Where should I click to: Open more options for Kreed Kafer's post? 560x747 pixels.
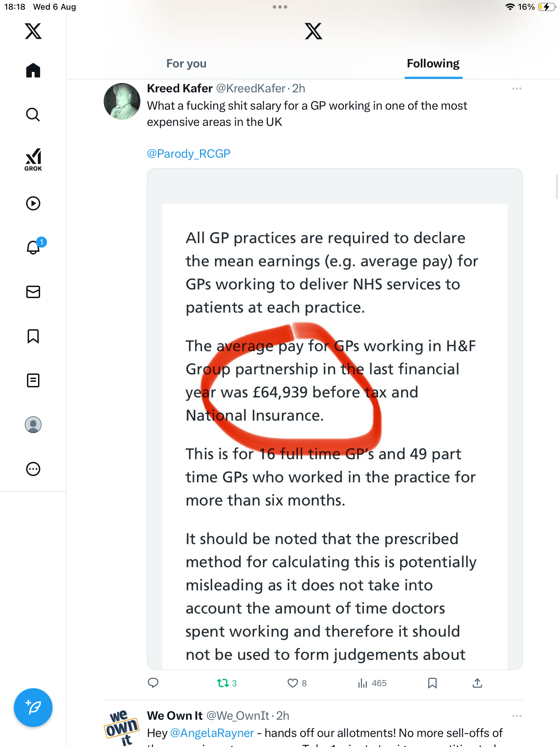516,89
